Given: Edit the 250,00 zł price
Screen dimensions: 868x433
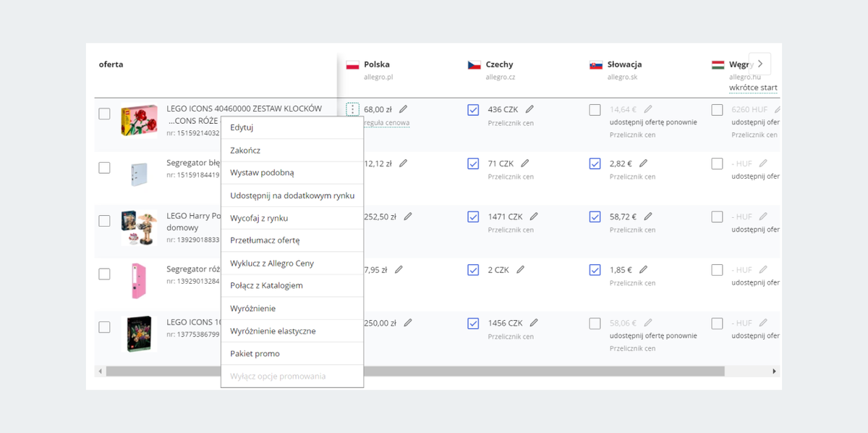Looking at the screenshot, I should click(x=408, y=323).
